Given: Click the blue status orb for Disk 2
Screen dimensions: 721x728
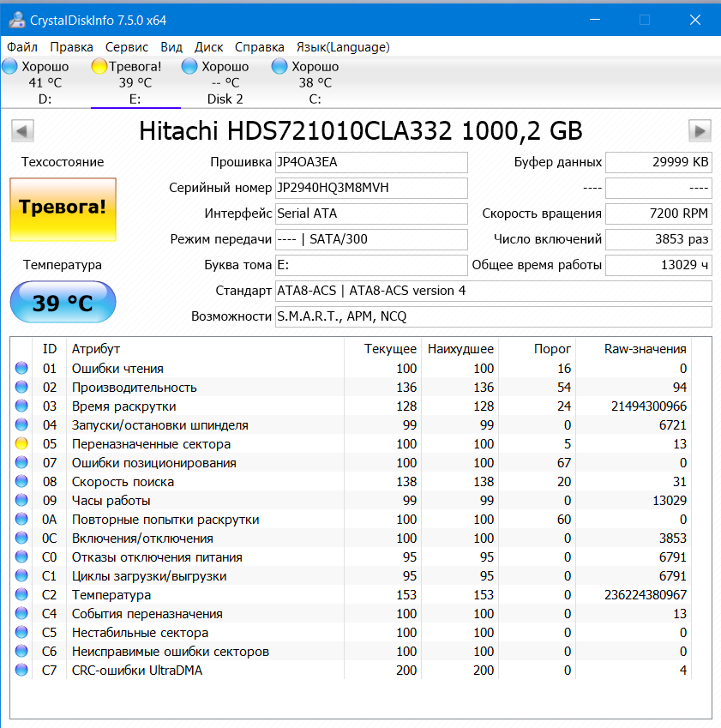Looking at the screenshot, I should 190,66.
